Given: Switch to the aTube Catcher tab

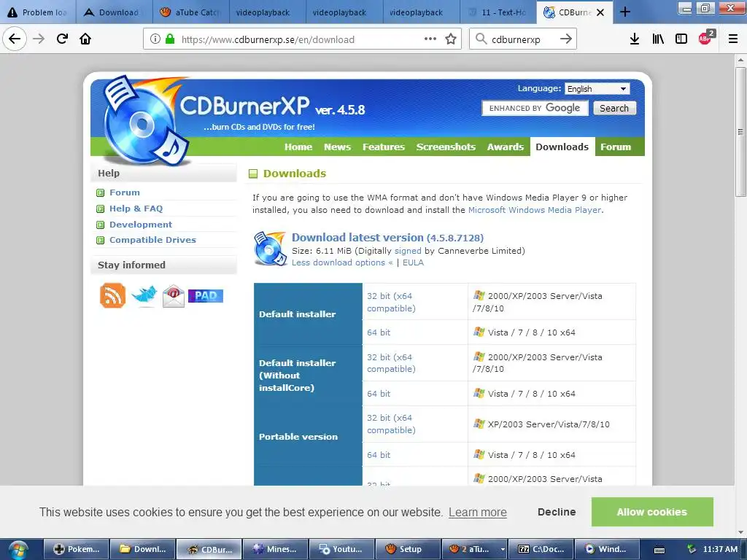Looking at the screenshot, I should (191, 12).
